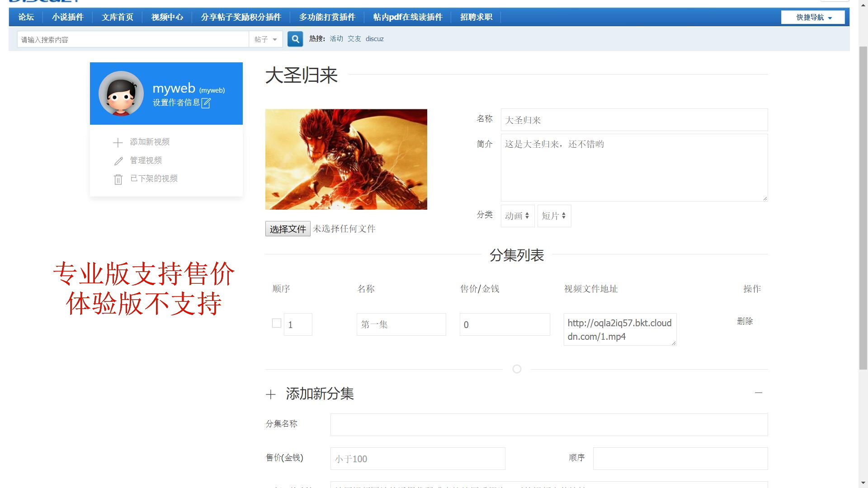868x488 pixels.
Task: Open the 视频中心 nav tab
Action: [x=167, y=17]
